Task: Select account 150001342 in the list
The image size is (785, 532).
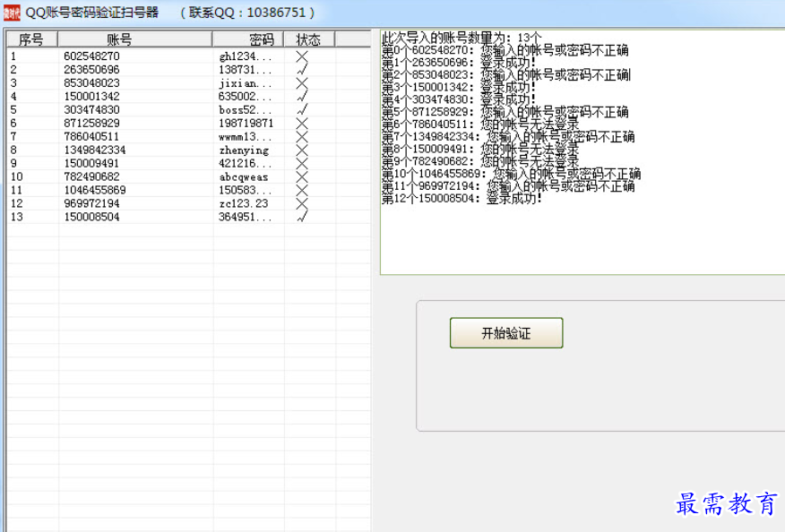Action: (91, 96)
